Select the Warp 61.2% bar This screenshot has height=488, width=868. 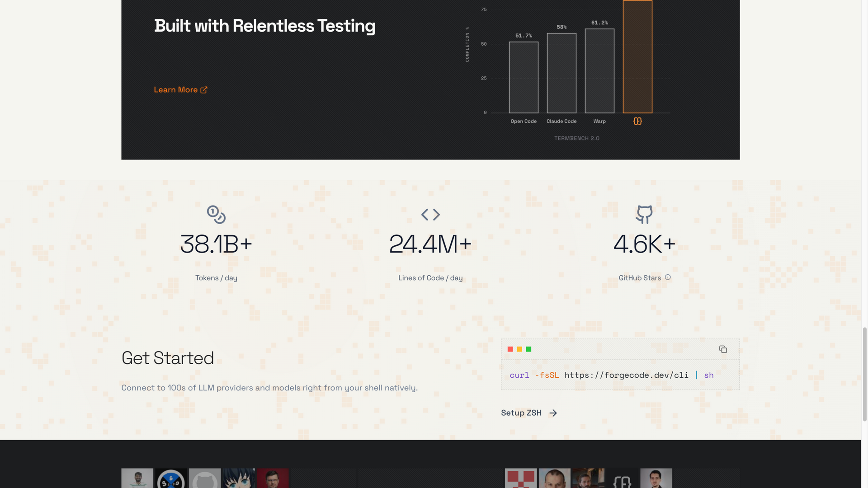tap(599, 71)
